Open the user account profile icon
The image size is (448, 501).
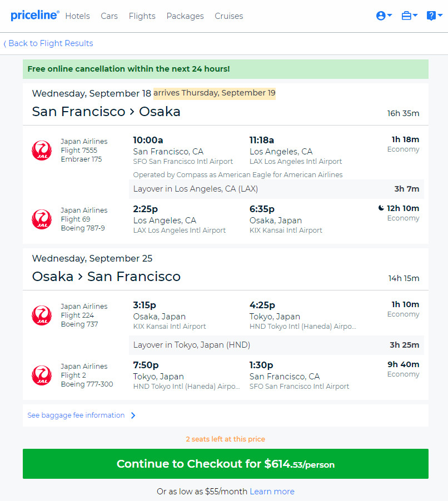(381, 16)
